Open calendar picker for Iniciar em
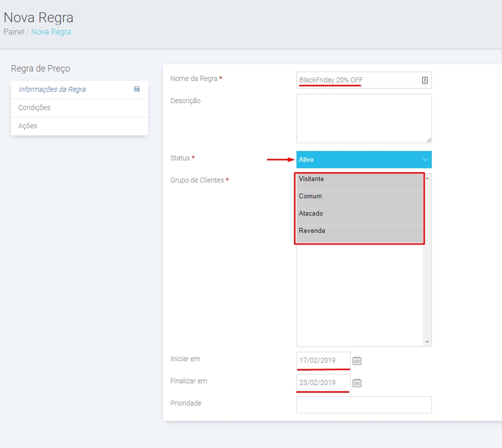Screen dimensions: 502x448 pyautogui.click(x=357, y=361)
